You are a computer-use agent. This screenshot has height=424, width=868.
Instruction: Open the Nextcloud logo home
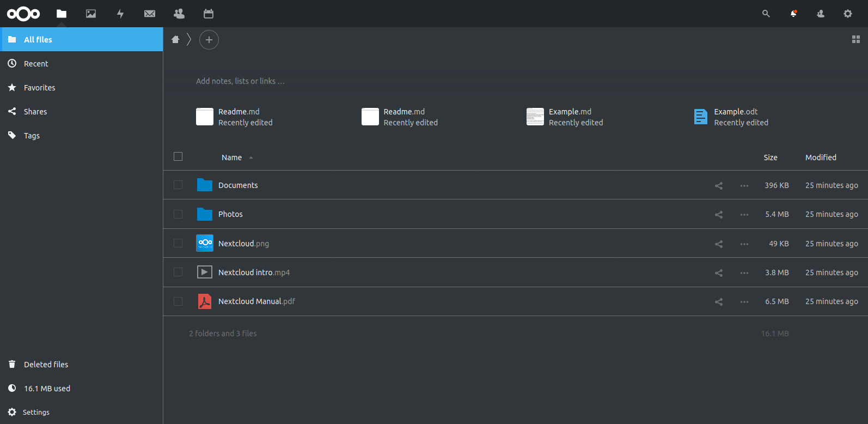click(23, 14)
